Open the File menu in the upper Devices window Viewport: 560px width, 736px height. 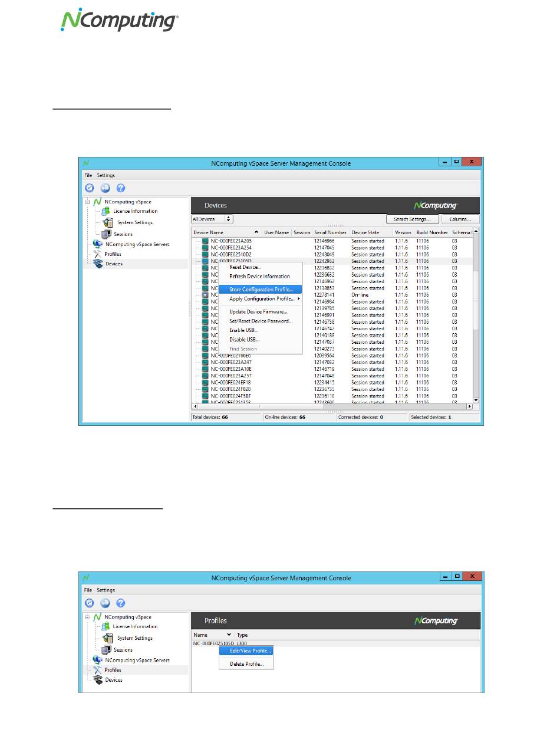[x=88, y=175]
